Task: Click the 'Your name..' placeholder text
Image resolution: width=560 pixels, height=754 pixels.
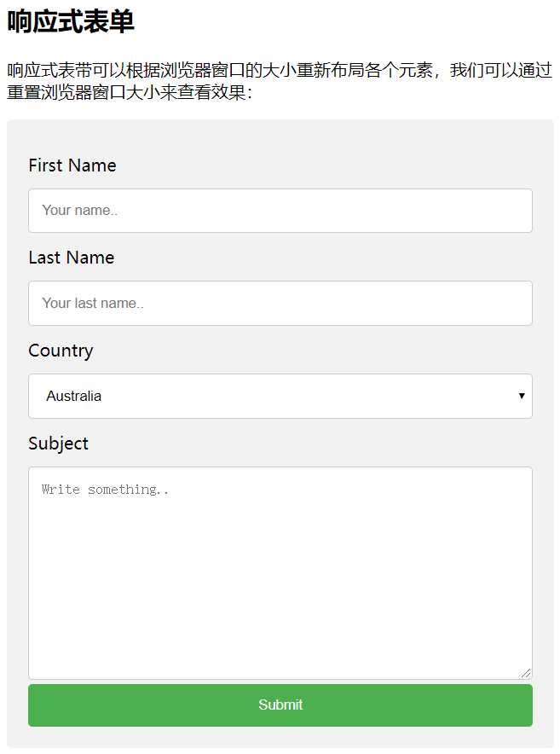Action: [80, 210]
